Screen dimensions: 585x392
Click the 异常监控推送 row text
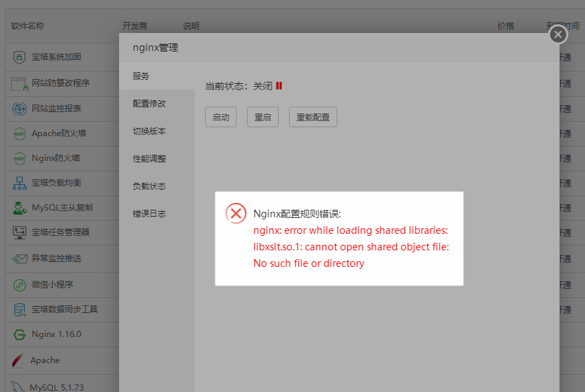pos(56,258)
